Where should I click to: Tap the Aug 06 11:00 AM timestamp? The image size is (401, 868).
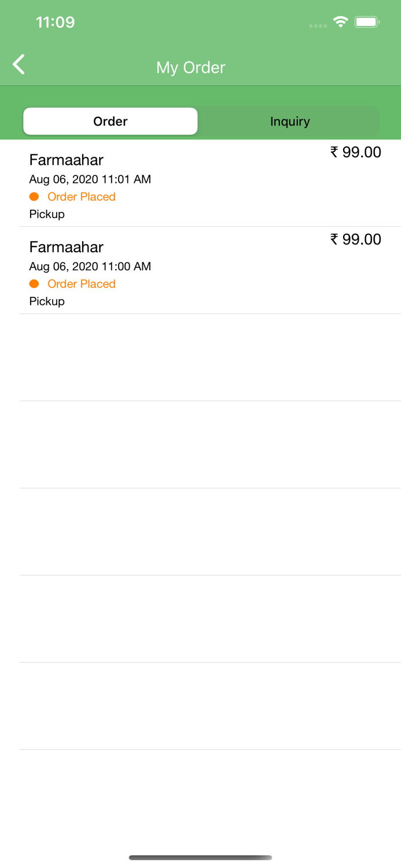tap(90, 267)
